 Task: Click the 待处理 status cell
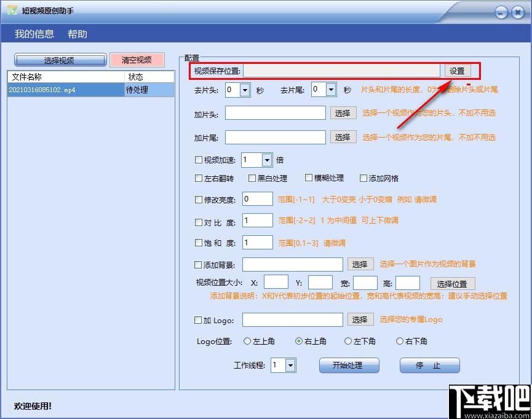point(149,90)
